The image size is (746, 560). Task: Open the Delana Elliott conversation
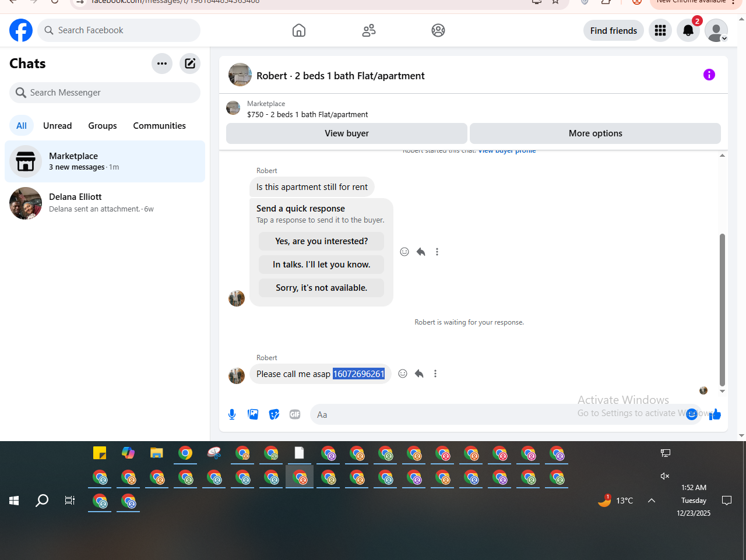pos(105,203)
